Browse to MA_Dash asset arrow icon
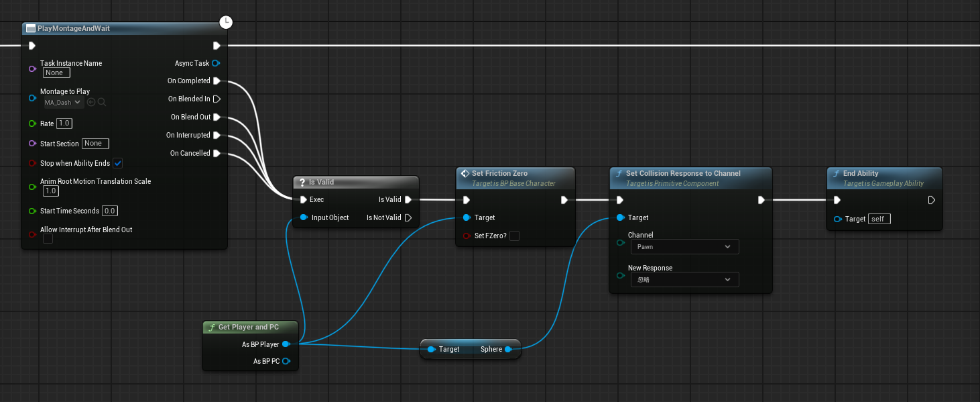This screenshot has height=402, width=980. (x=91, y=102)
